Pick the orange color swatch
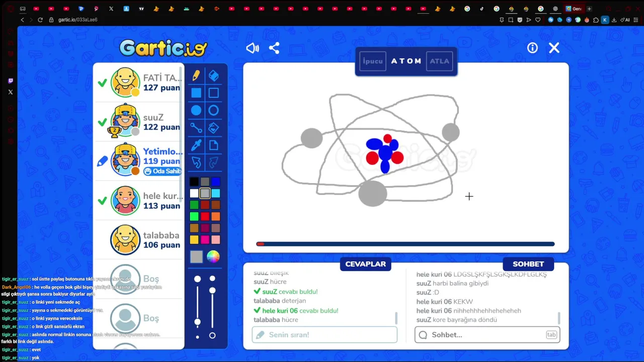Viewport: 644px width, 362px height. pos(216,217)
